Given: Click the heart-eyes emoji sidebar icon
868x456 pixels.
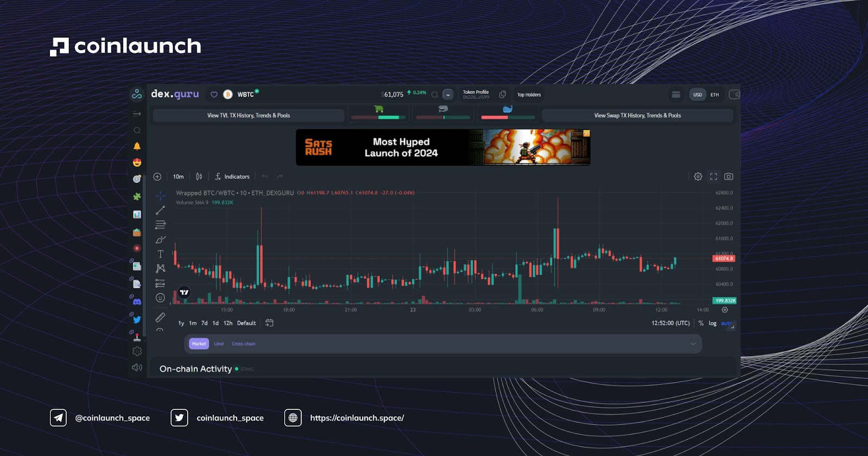Looking at the screenshot, I should (x=137, y=162).
